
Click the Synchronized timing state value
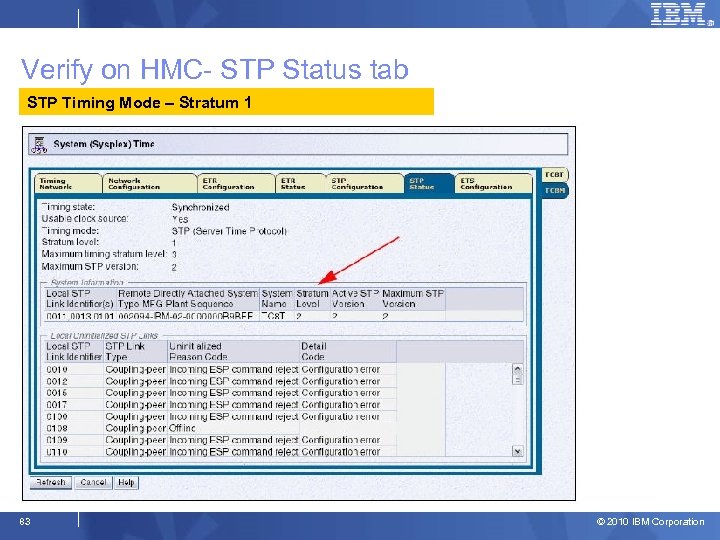click(x=200, y=208)
